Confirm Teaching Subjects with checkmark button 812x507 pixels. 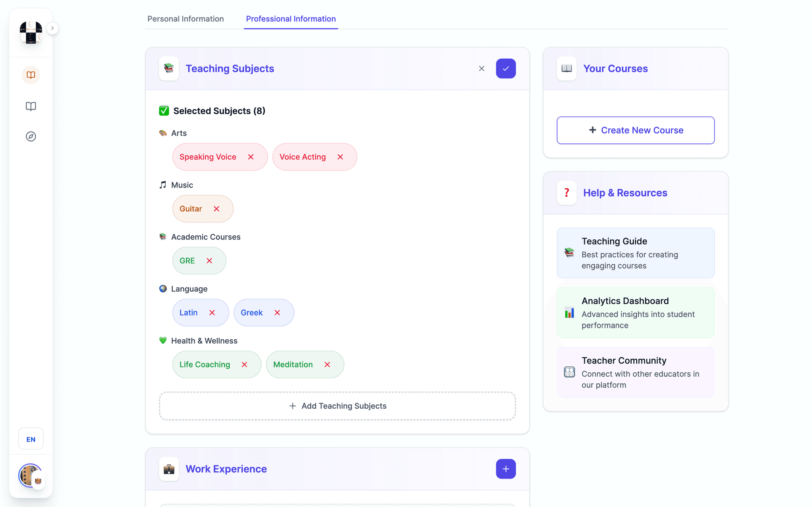pyautogui.click(x=506, y=69)
